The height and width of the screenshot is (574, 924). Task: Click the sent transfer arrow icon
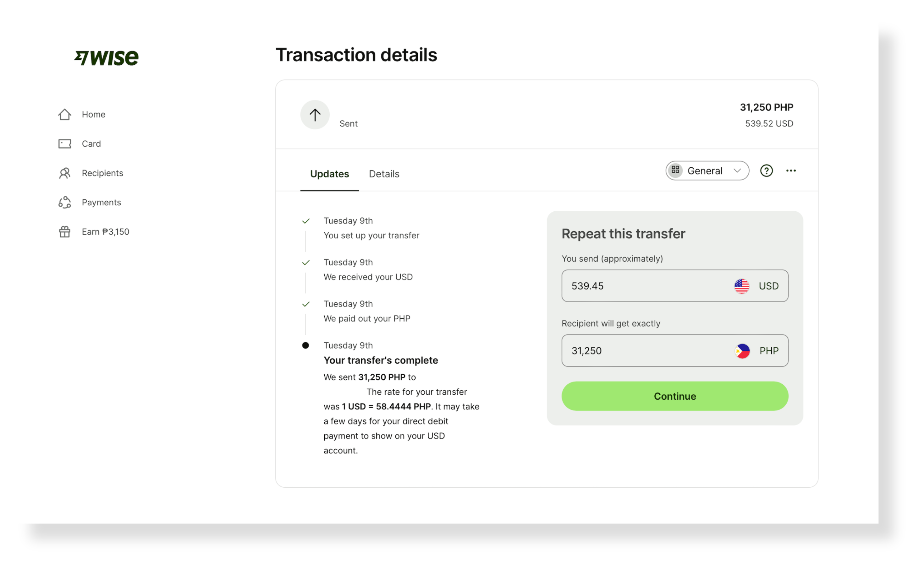point(315,114)
